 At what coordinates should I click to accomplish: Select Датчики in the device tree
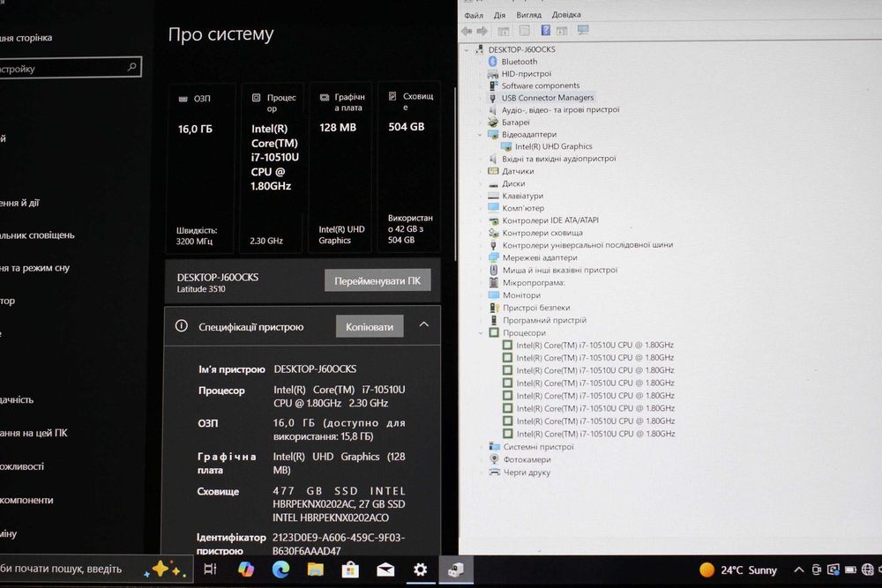tap(518, 171)
